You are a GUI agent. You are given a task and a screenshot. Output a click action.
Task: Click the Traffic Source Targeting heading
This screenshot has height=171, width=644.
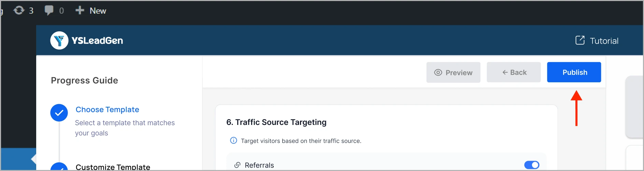[x=276, y=122]
